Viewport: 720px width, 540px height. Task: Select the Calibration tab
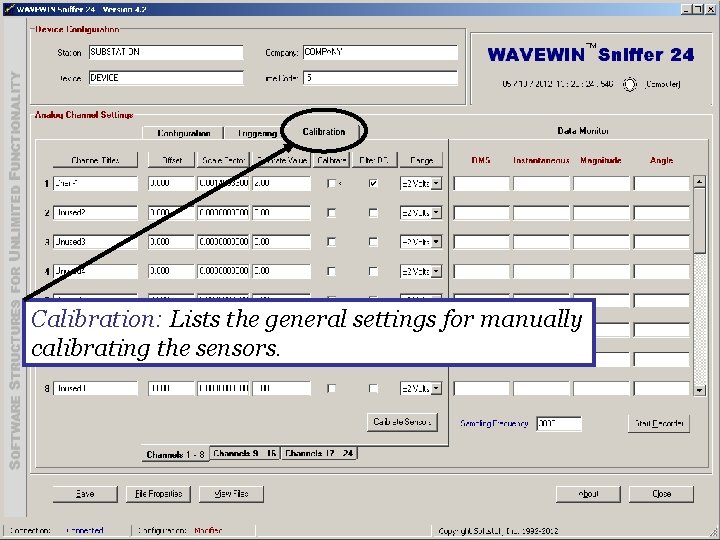(x=324, y=132)
